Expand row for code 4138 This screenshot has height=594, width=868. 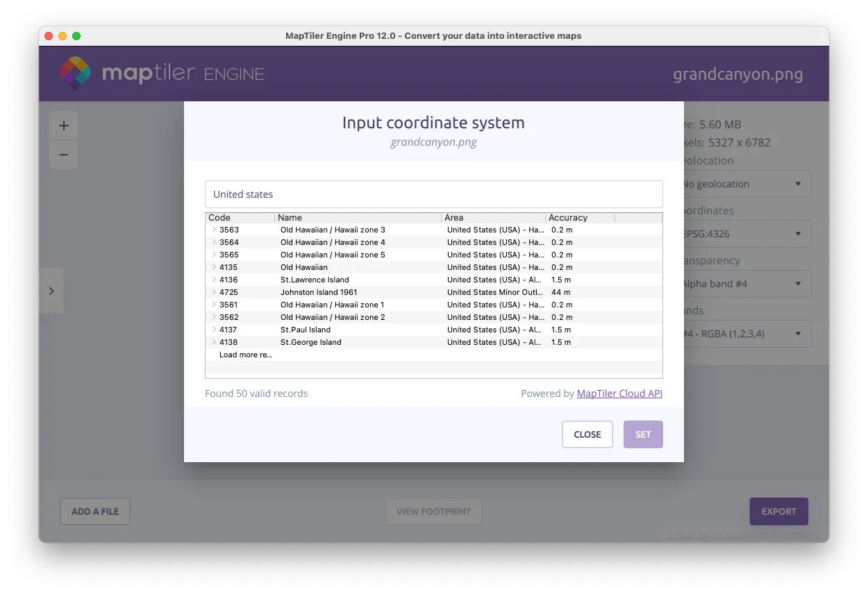point(214,342)
